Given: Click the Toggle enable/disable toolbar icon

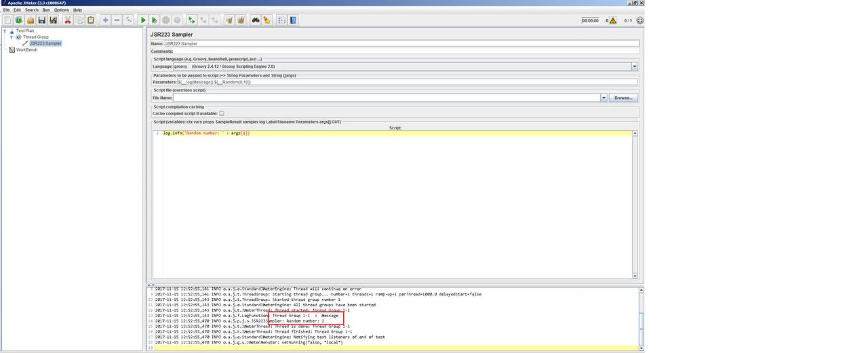Looking at the screenshot, I should (x=129, y=20).
